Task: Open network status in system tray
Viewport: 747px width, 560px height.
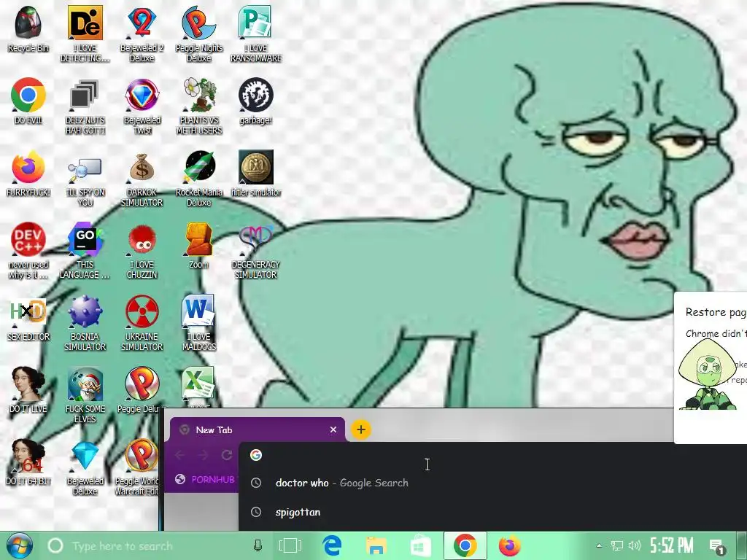Action: 617,545
